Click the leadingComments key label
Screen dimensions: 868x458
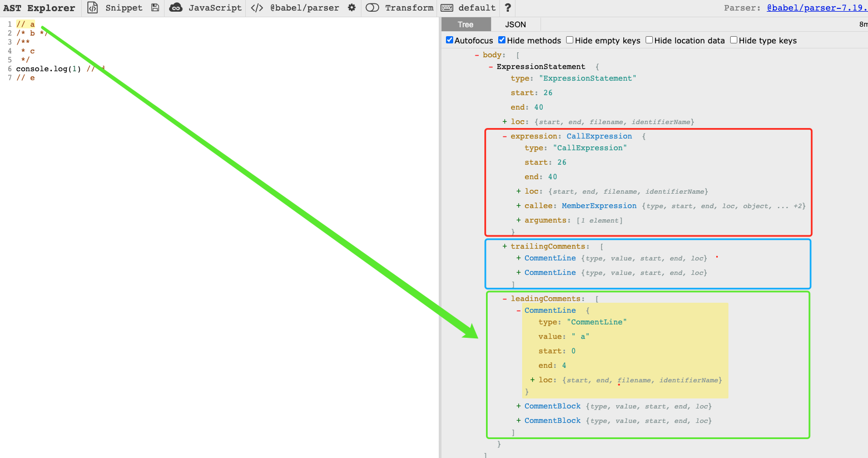[547, 299]
